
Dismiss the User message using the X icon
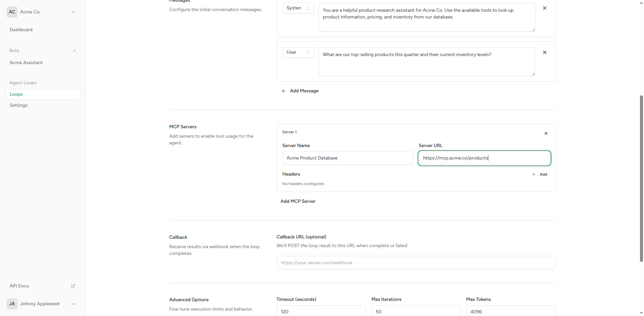click(545, 52)
